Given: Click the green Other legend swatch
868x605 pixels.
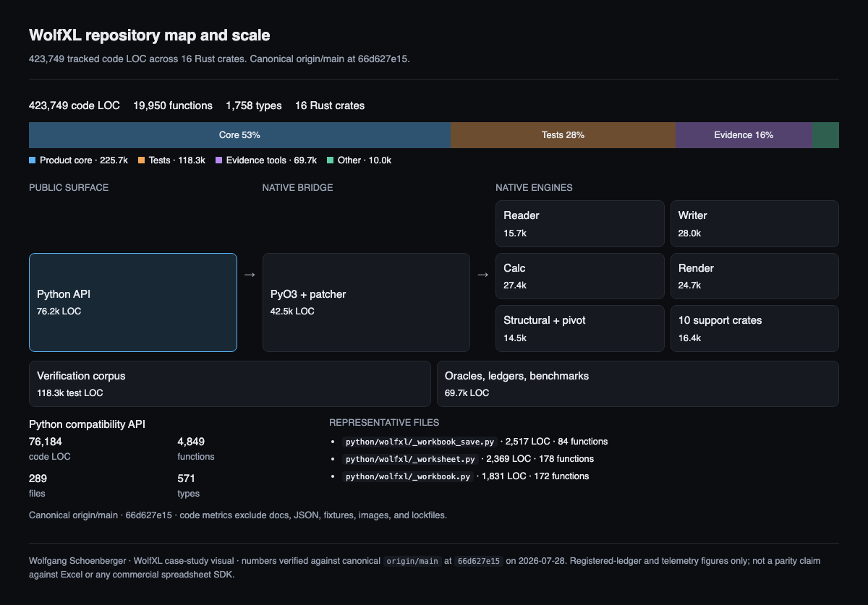Looking at the screenshot, I should click(331, 160).
